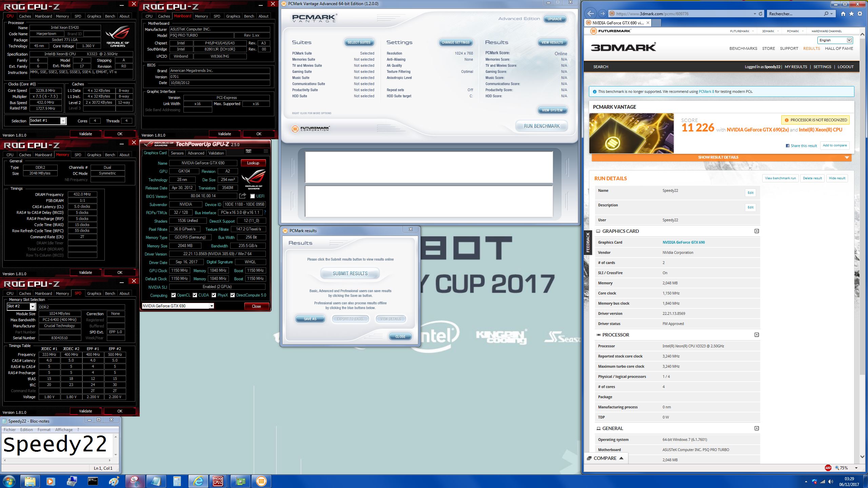Refresh the 3dmark page in the browser
The height and width of the screenshot is (488, 868).
[761, 14]
